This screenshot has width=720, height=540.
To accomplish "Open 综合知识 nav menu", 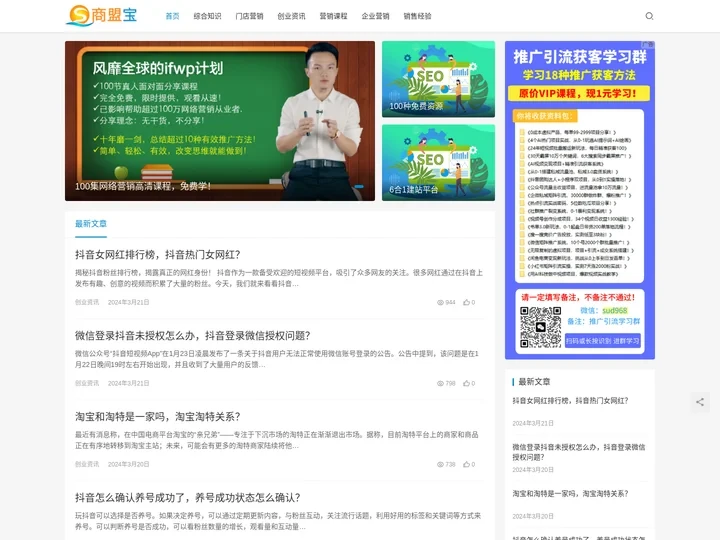I will pos(207,16).
